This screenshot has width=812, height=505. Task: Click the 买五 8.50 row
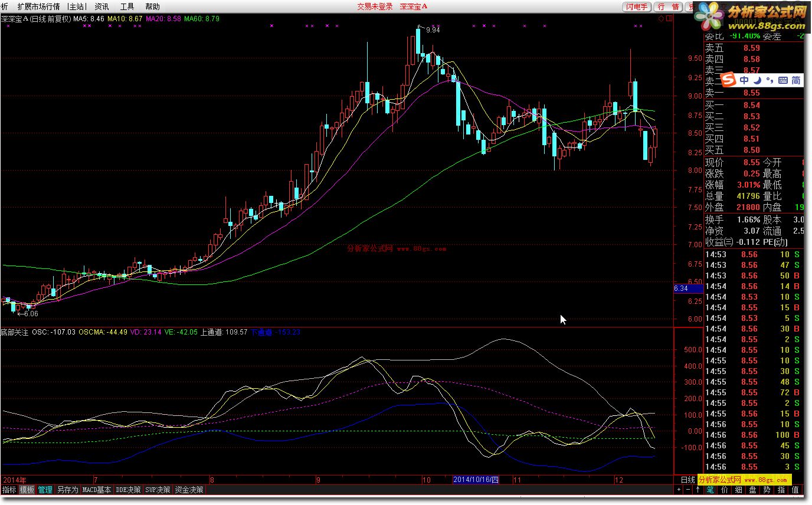pyautogui.click(x=754, y=150)
